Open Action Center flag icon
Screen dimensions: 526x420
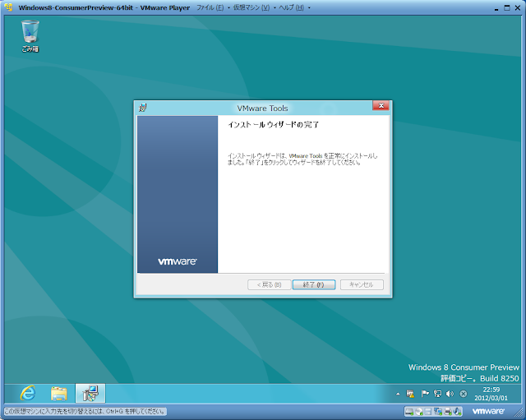[425, 394]
